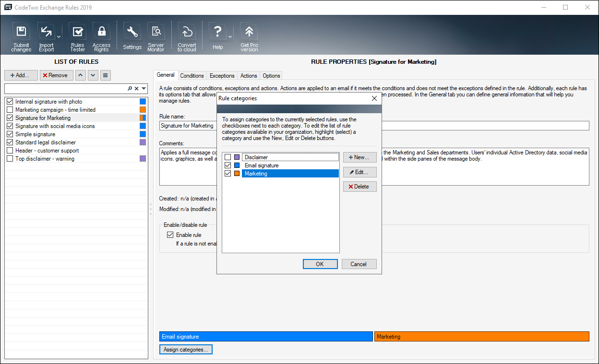
Task: Click New... in Rule categories dialog
Action: click(x=360, y=157)
